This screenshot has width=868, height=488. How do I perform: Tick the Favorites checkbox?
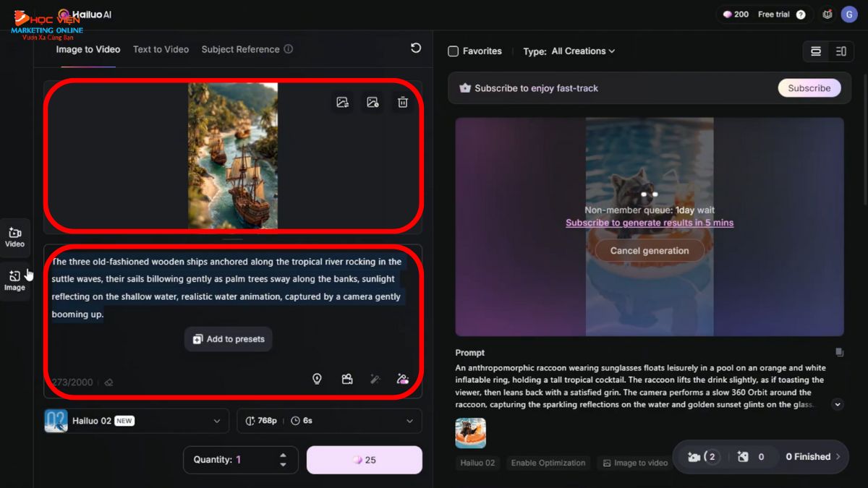pyautogui.click(x=454, y=51)
